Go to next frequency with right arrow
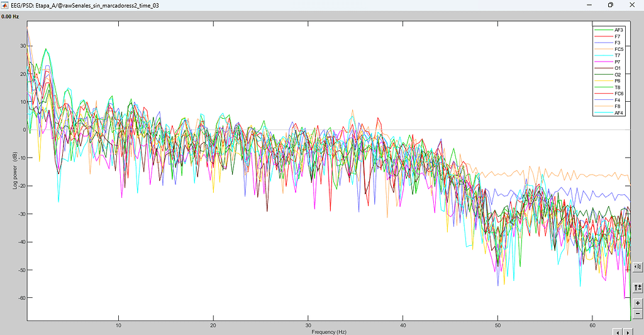644x335 pixels. coord(628,331)
